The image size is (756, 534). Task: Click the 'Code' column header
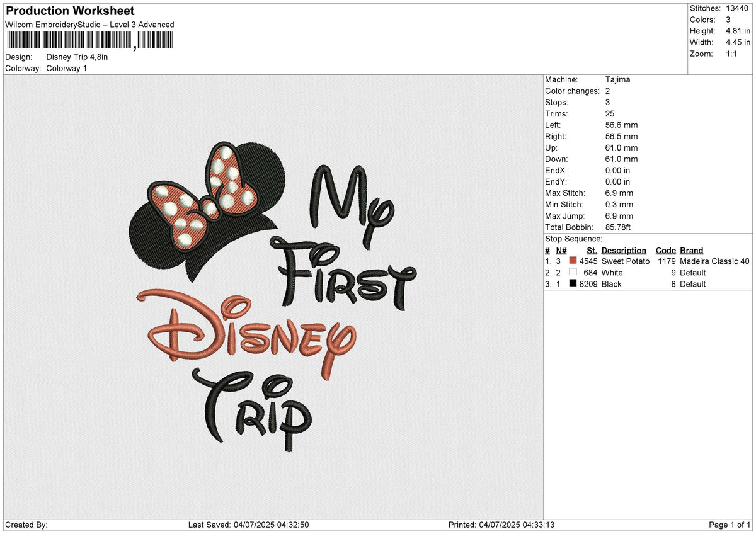pos(665,250)
